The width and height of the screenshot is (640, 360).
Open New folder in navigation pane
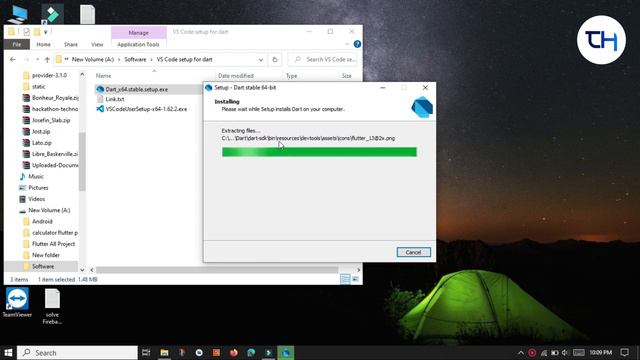tap(46, 255)
